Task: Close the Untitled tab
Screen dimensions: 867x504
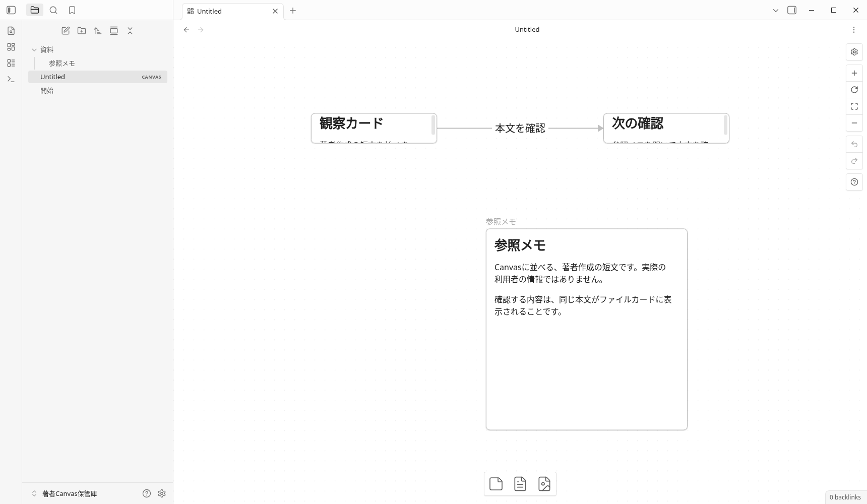Action: pyautogui.click(x=275, y=11)
